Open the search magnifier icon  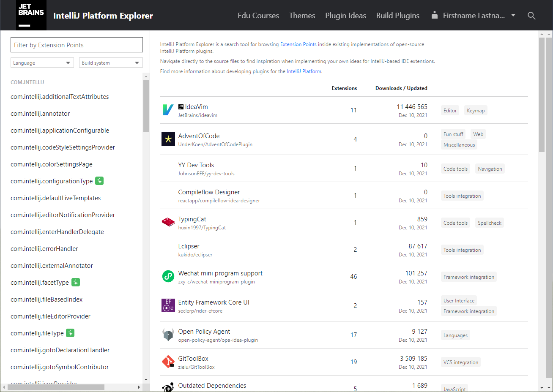point(531,16)
